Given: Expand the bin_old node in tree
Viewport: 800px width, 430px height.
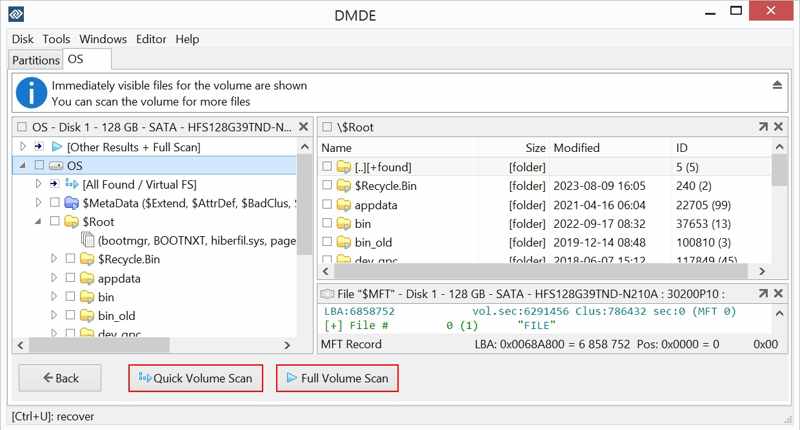Looking at the screenshot, I should (x=54, y=315).
